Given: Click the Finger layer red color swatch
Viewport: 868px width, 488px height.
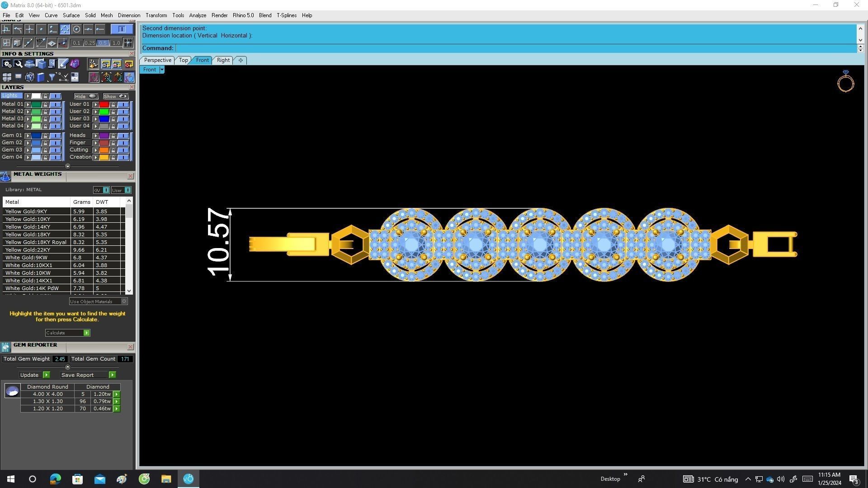Looking at the screenshot, I should pyautogui.click(x=104, y=143).
